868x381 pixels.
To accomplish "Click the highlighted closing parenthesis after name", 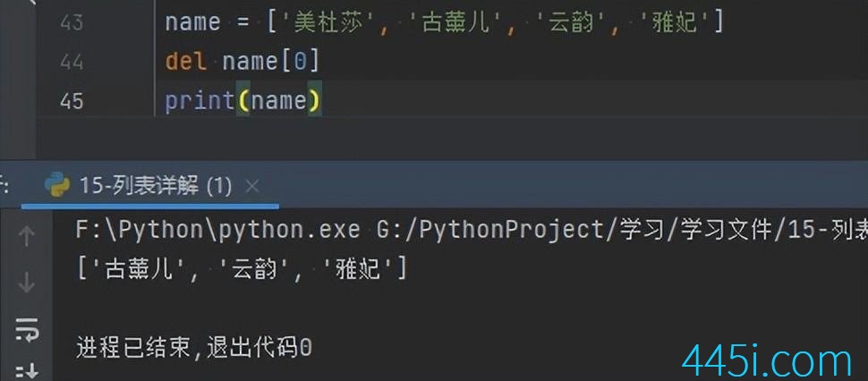I will pyautogui.click(x=314, y=101).
